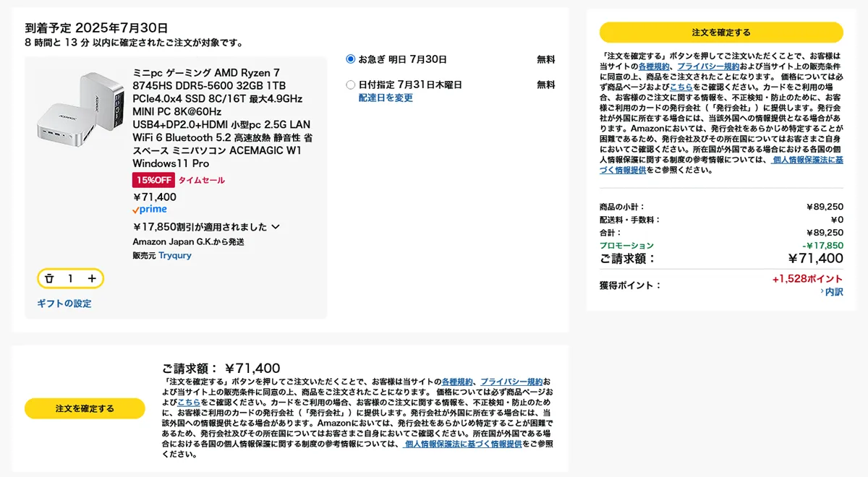868x477 pixels.
Task: Click the 無料 label on the 日付指定 row
Action: pos(546,85)
